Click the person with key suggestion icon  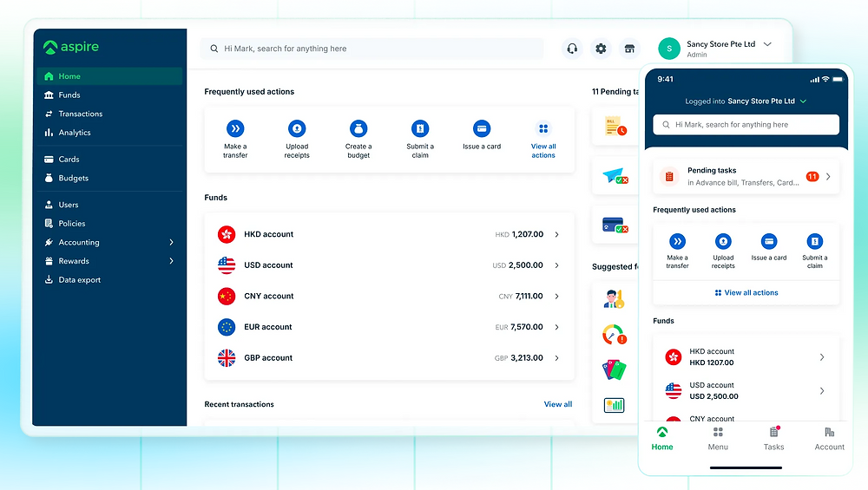[x=615, y=299]
